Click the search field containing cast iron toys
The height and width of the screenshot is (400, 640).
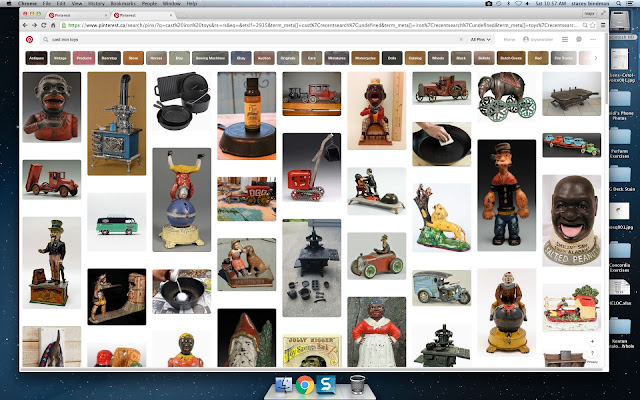coord(253,40)
